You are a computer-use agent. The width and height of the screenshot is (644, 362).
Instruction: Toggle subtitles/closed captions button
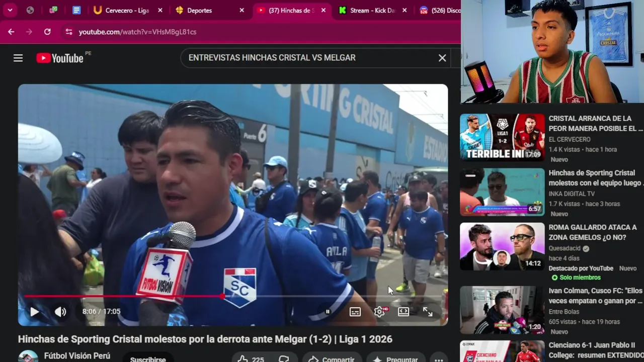(355, 312)
